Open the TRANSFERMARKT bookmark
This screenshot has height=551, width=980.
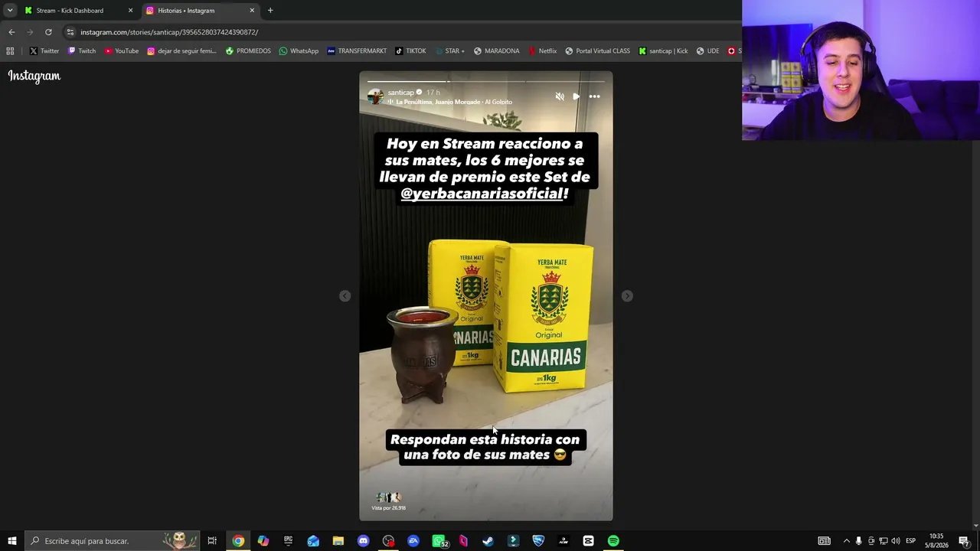point(357,51)
